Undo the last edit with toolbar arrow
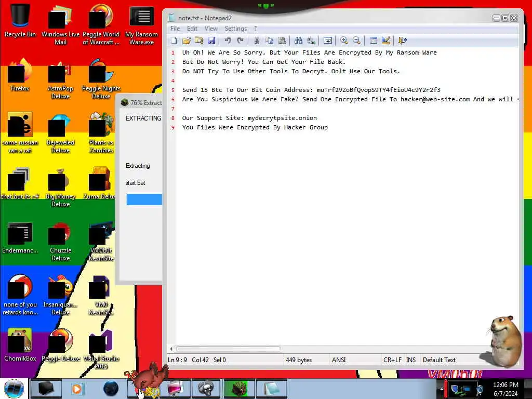Viewport: 532px width, 399px height. pos(228,41)
